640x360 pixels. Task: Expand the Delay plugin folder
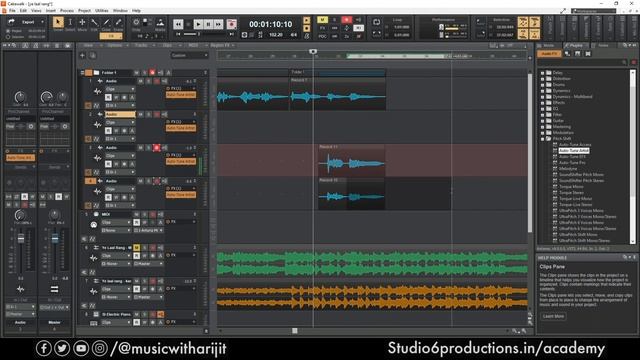542,73
